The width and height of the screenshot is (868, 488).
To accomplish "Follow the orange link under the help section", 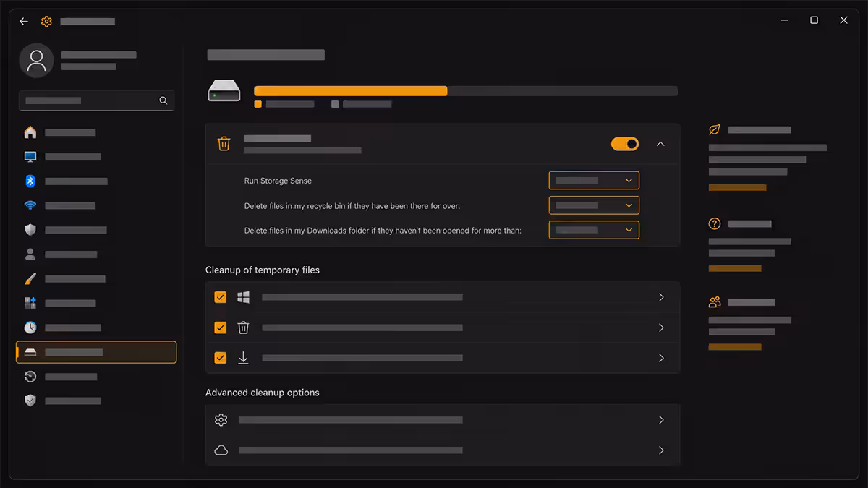I will 735,268.
